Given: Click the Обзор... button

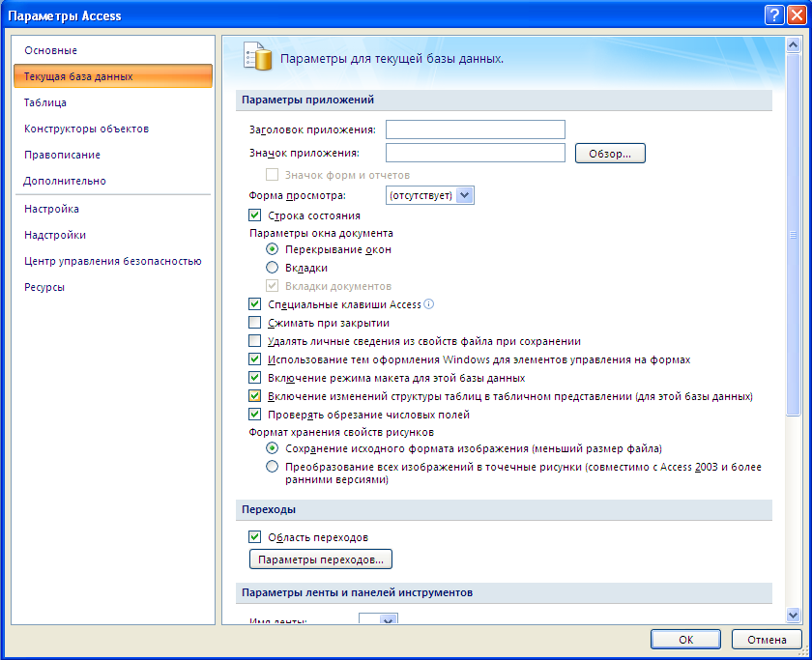Looking at the screenshot, I should pos(610,154).
